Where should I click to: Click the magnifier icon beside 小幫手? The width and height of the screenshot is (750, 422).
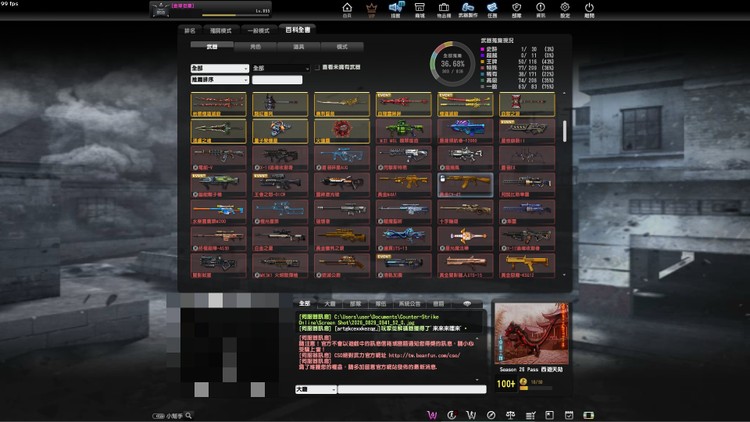pyautogui.click(x=188, y=415)
